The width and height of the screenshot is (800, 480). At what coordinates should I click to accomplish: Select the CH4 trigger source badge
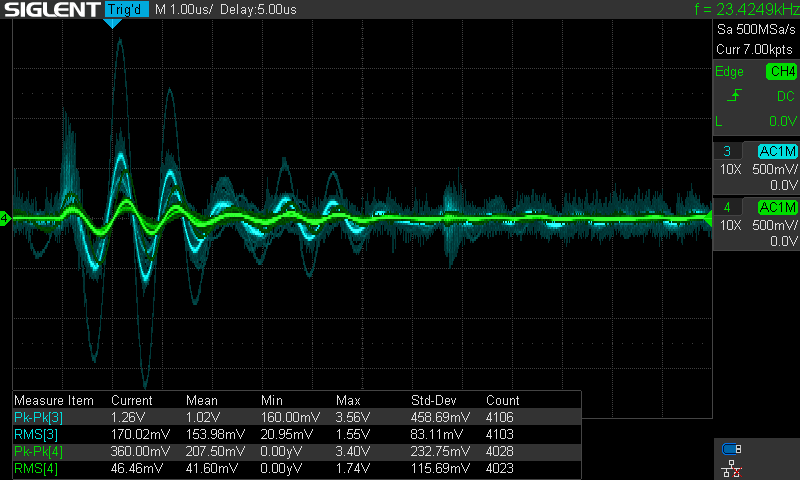click(x=781, y=72)
